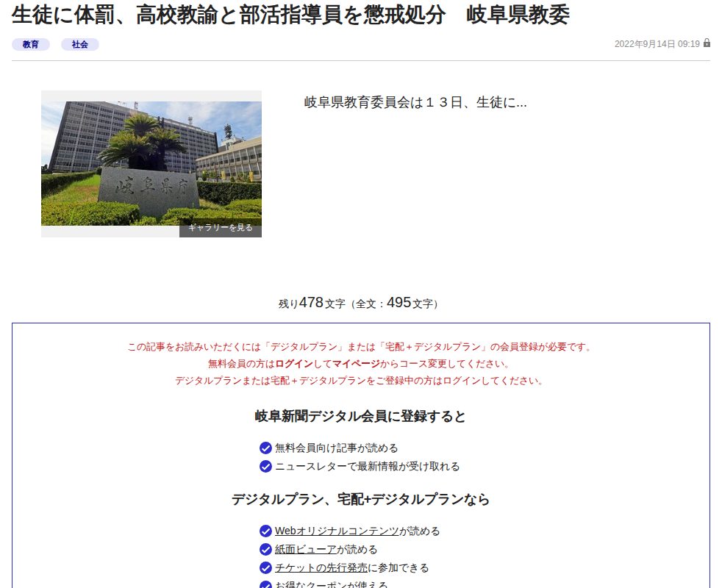Open the Gifu prefectural office photo

click(151, 163)
